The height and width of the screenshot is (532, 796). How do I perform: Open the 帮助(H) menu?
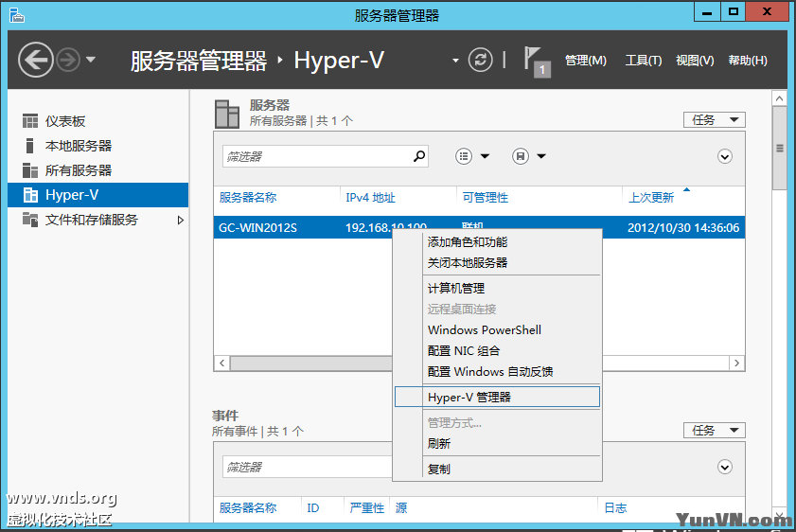click(x=748, y=61)
